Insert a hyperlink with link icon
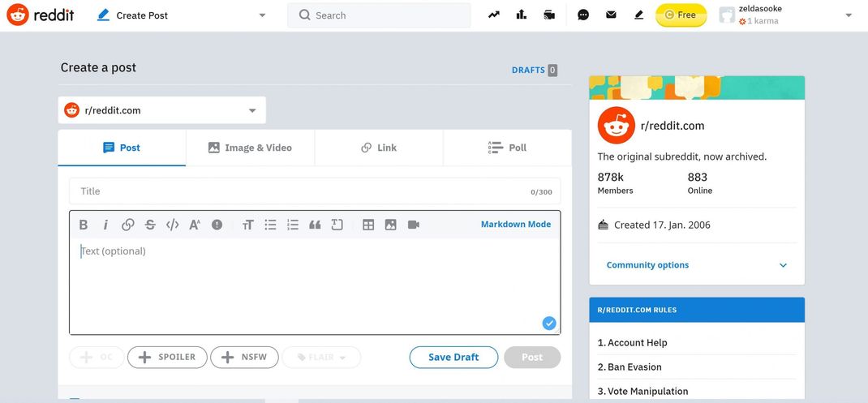Screen dimensions: 868x403 [128, 224]
